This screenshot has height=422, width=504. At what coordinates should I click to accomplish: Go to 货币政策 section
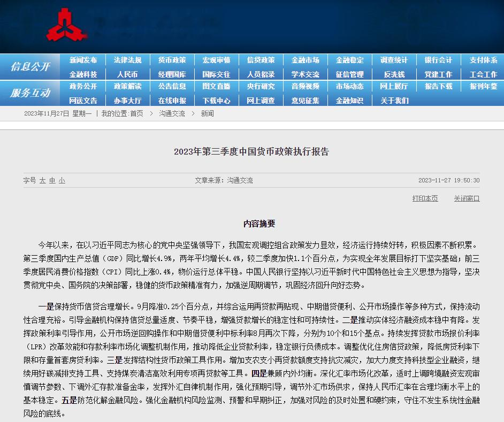click(172, 60)
